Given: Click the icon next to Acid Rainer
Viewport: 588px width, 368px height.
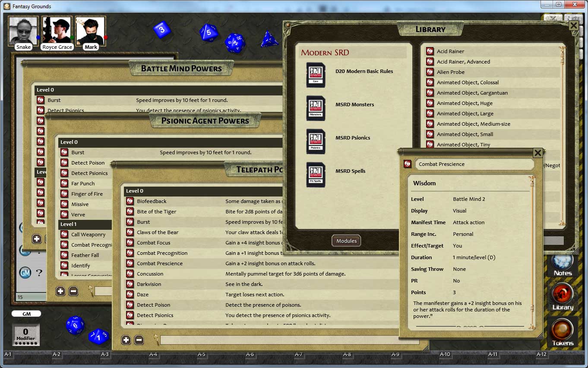Looking at the screenshot, I should (430, 51).
